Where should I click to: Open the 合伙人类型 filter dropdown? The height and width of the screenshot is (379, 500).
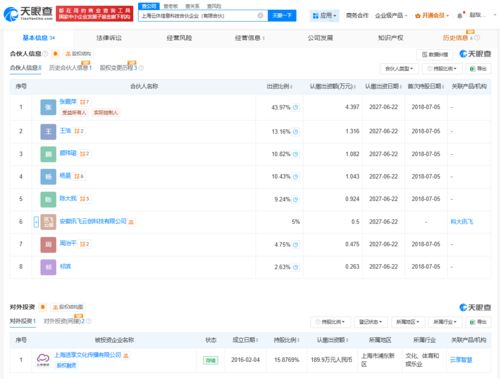tap(399, 69)
